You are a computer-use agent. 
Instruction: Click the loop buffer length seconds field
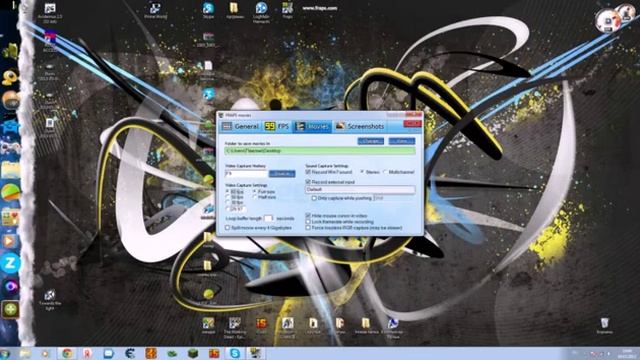(x=268, y=218)
